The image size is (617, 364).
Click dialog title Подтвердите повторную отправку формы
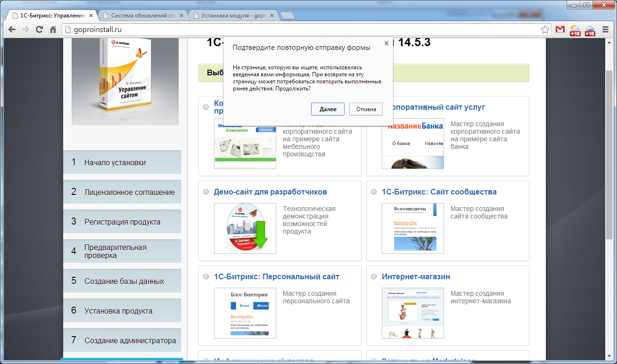click(302, 48)
